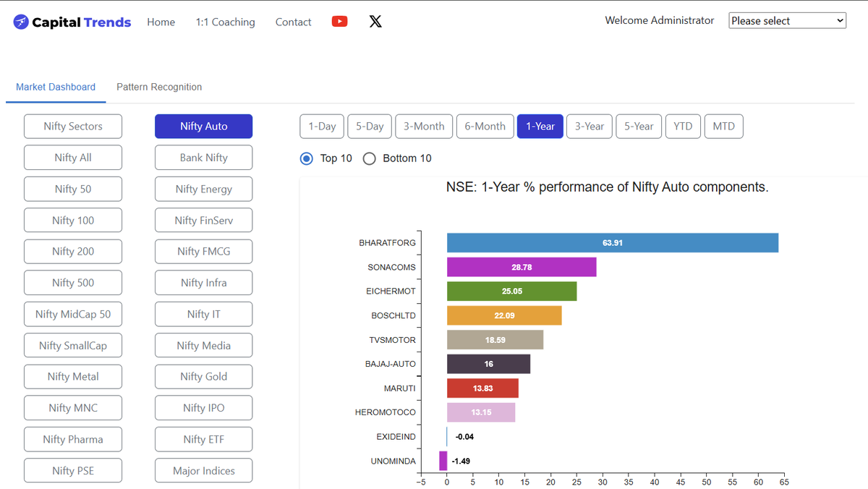Select the Nifty Auto index

(203, 126)
